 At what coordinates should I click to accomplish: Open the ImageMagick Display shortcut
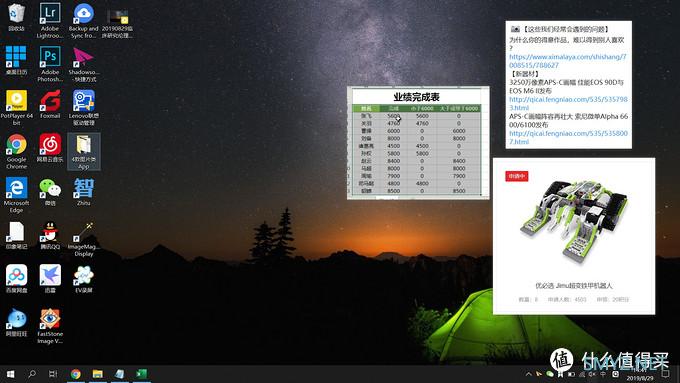(83, 239)
